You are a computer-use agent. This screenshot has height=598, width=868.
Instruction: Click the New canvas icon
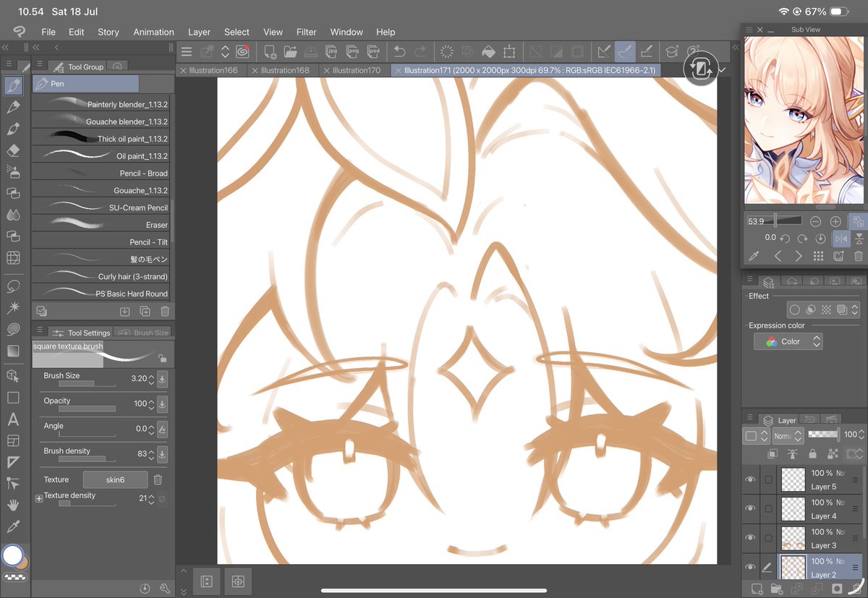point(270,51)
